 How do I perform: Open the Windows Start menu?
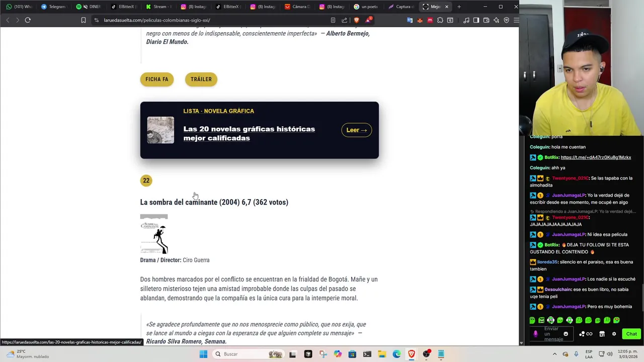tap(203, 354)
